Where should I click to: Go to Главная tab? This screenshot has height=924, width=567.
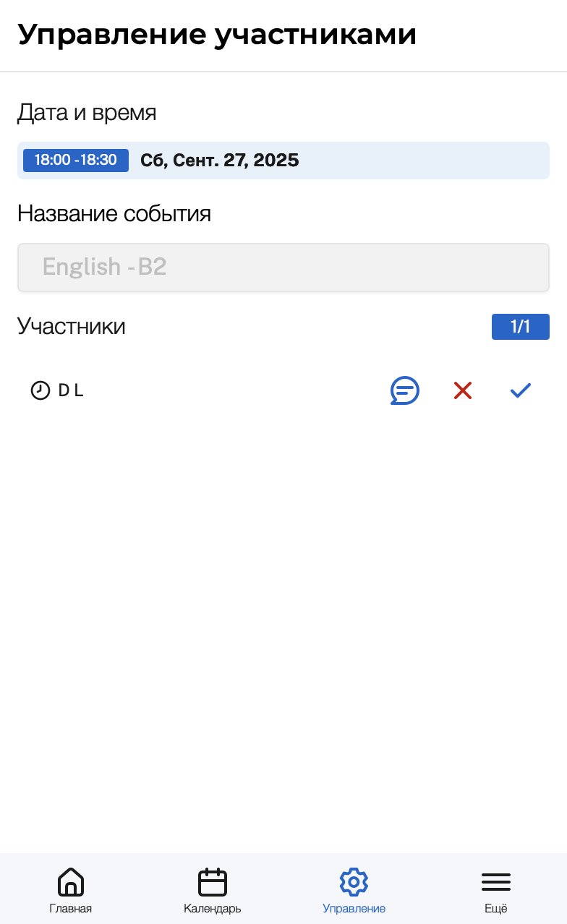point(71,909)
